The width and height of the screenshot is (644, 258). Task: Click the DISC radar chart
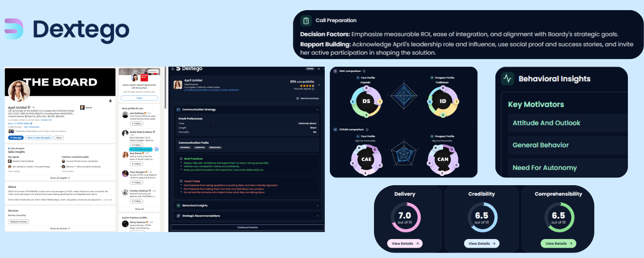[x=403, y=97]
